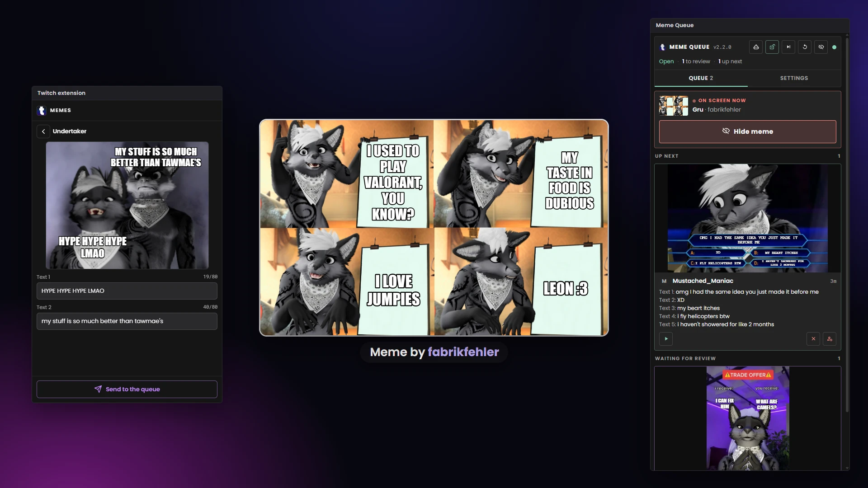Click the '3m' timestamp on Mustached_Maniac card
Image resolution: width=868 pixels, height=488 pixels.
[833, 281]
